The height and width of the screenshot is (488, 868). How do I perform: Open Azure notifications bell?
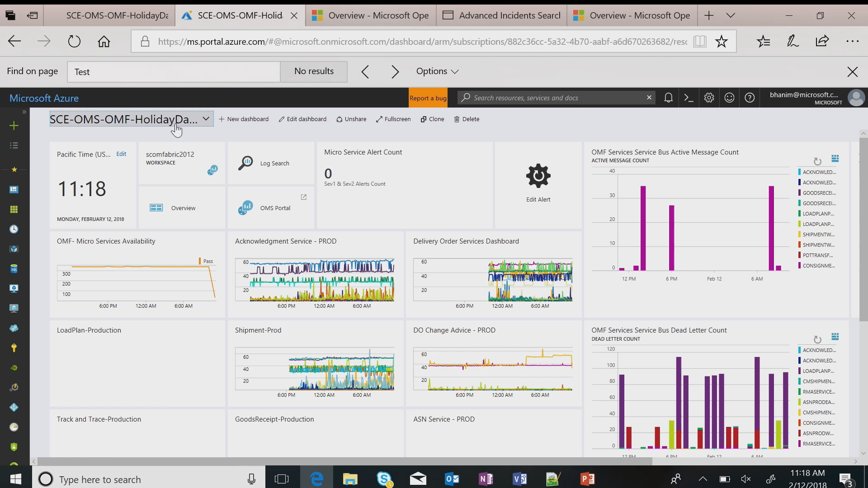668,98
